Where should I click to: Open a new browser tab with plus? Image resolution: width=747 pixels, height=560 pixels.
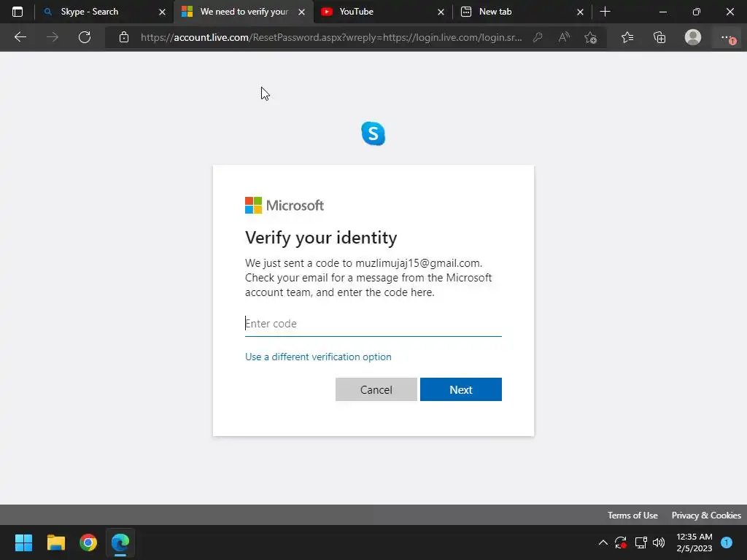(x=605, y=12)
